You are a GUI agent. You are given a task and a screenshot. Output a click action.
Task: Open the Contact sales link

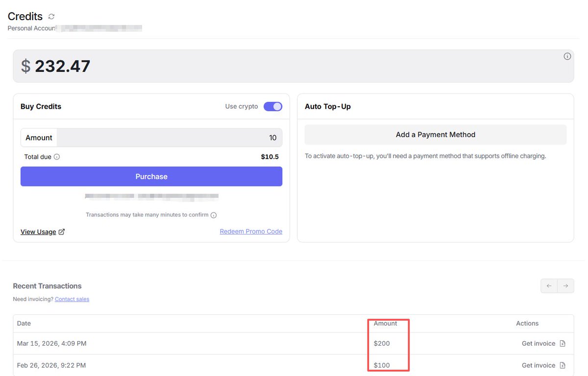pyautogui.click(x=72, y=299)
